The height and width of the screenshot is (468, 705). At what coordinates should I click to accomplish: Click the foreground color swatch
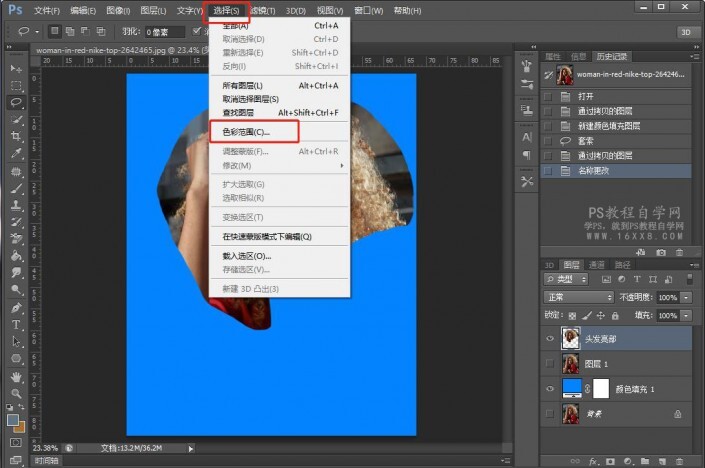click(13, 420)
